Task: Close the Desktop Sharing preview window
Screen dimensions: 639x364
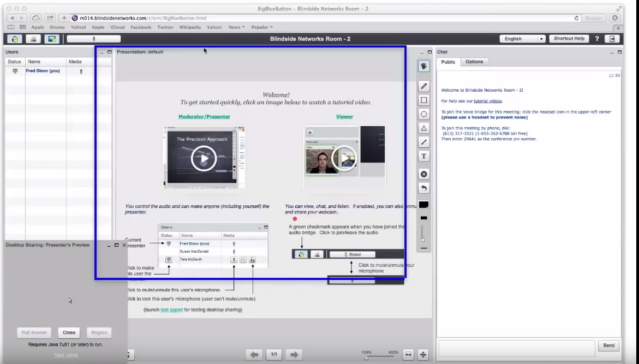Action: (x=124, y=245)
